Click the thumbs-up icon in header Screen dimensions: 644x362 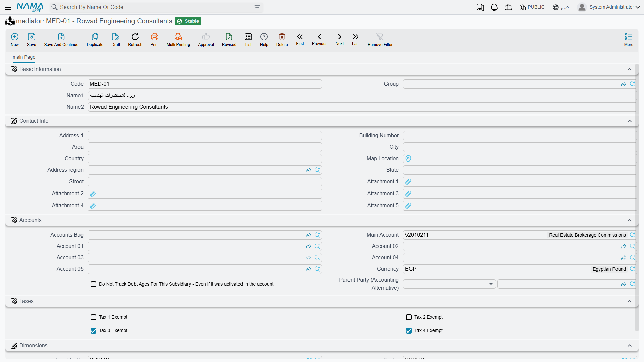(x=508, y=7)
